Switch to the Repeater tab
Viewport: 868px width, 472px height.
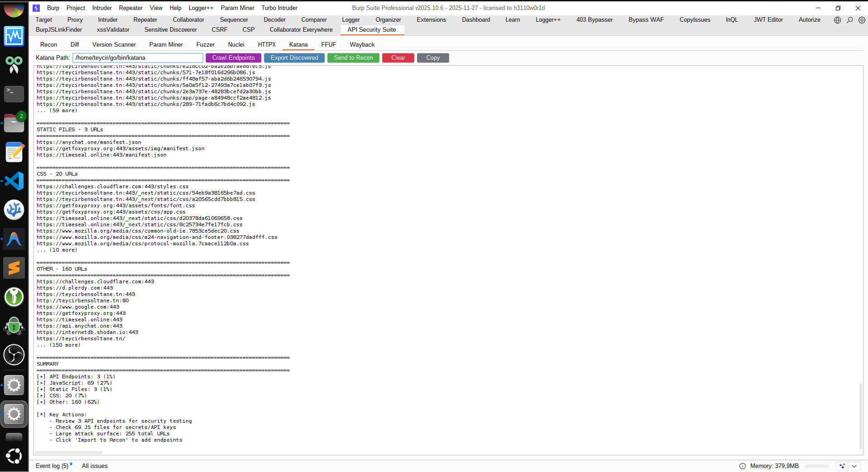point(145,20)
